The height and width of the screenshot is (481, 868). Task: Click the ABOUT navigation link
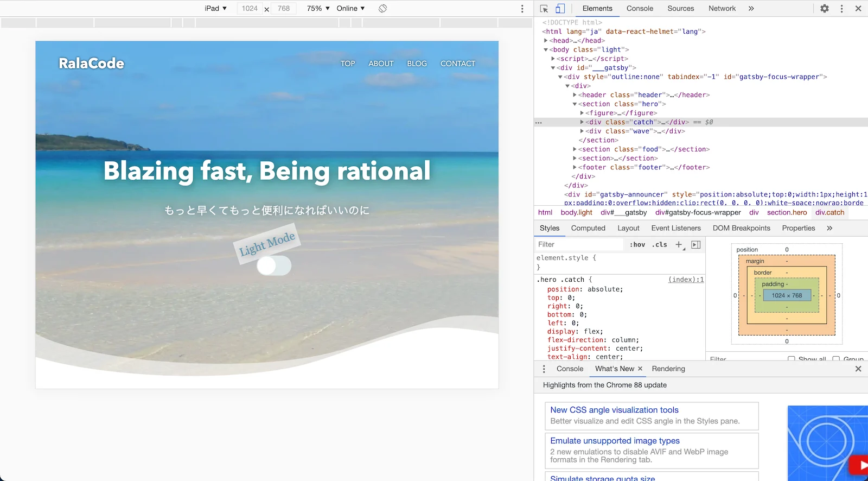pos(381,64)
